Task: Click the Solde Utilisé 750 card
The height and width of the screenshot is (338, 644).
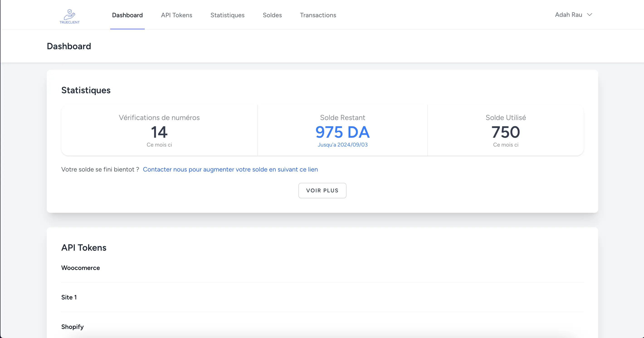Action: coord(505,131)
